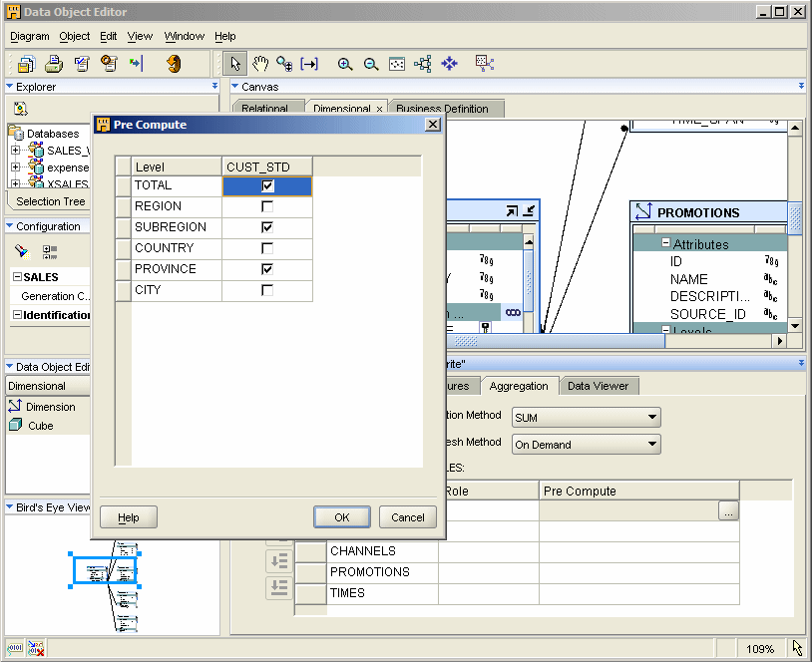The width and height of the screenshot is (812, 662).
Task: Activate the hand pan tool
Action: (x=260, y=64)
